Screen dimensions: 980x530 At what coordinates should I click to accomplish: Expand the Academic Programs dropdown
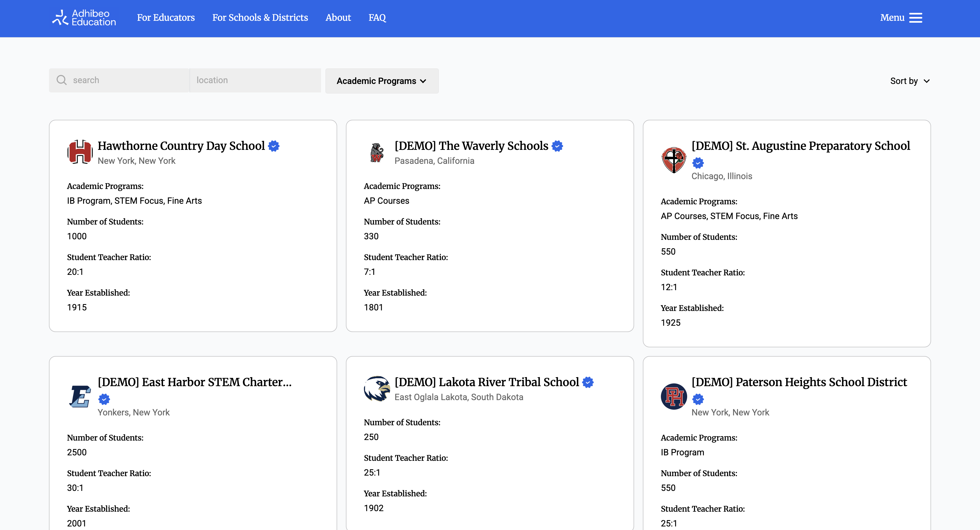381,81
